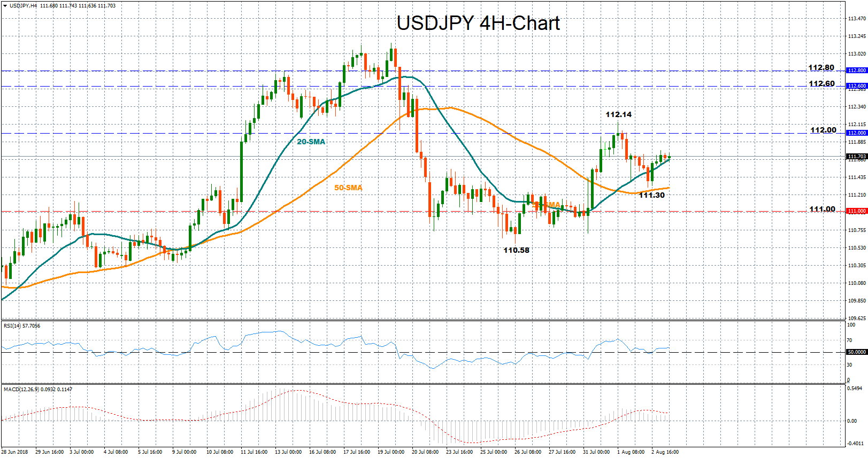Viewport: 868px width, 458px height.
Task: Click the triangle arrow beside USDJPY,H4
Action: (5, 6)
